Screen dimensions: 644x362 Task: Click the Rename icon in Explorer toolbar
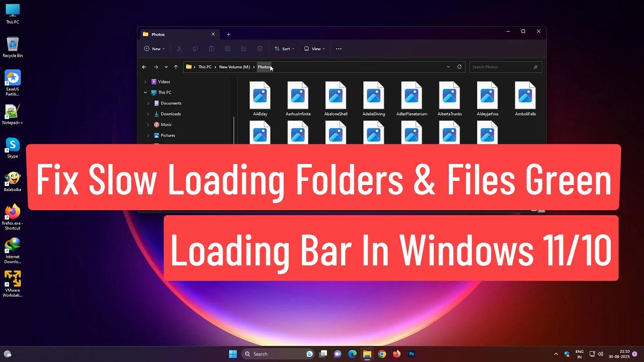[228, 49]
